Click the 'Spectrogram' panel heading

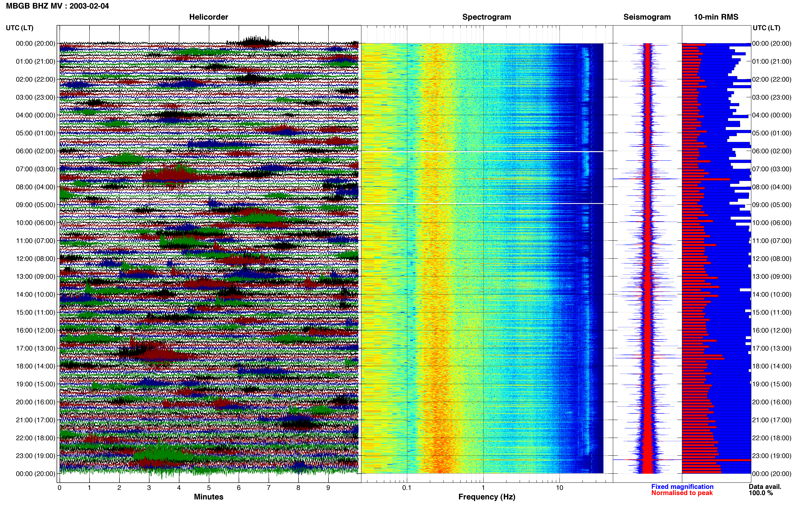click(487, 17)
